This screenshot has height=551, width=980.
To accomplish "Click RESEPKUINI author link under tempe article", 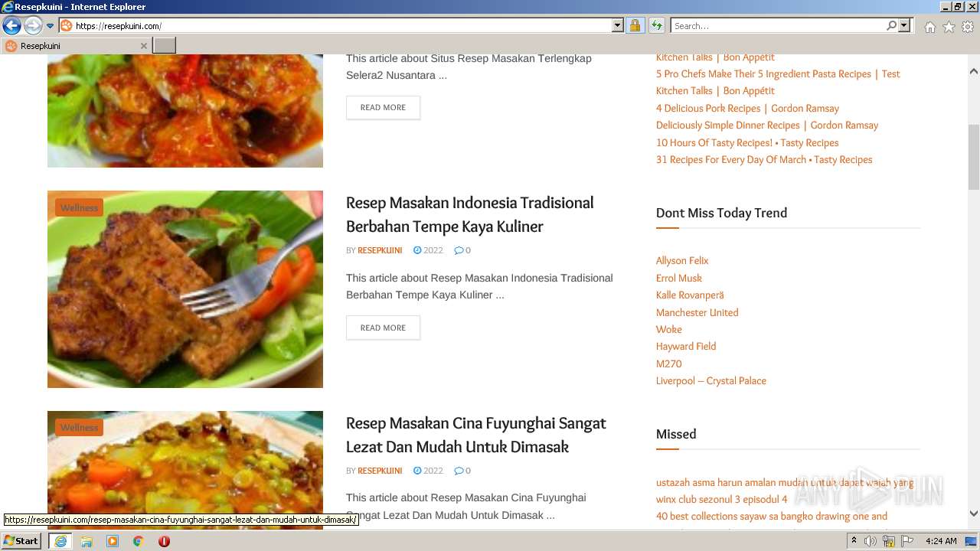I will [380, 250].
